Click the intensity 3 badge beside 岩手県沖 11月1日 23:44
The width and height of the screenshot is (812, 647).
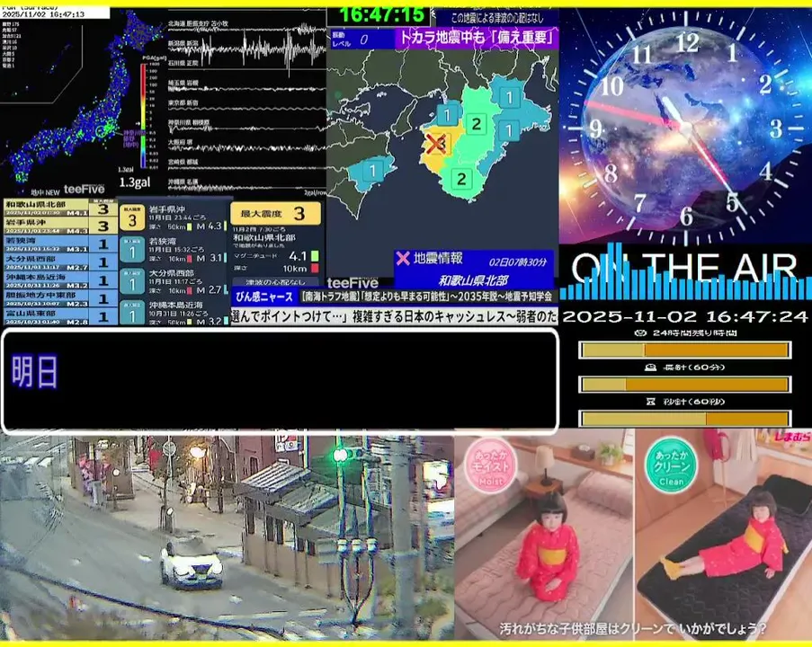132,217
